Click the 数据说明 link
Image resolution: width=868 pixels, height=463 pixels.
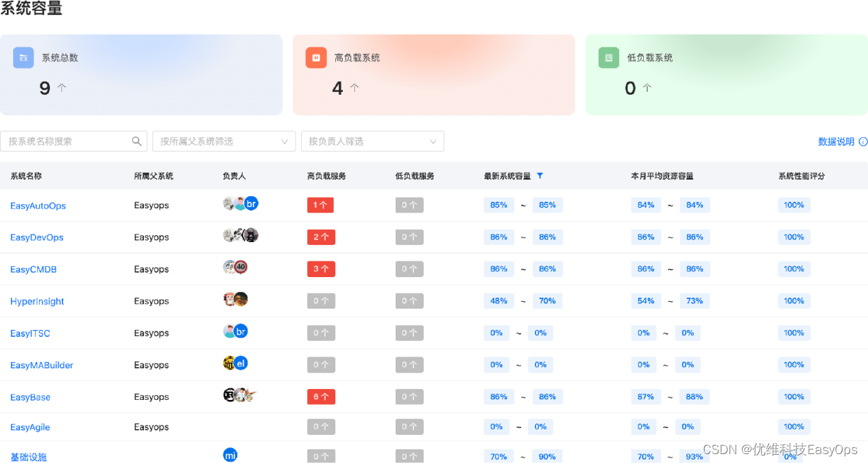[x=838, y=141]
